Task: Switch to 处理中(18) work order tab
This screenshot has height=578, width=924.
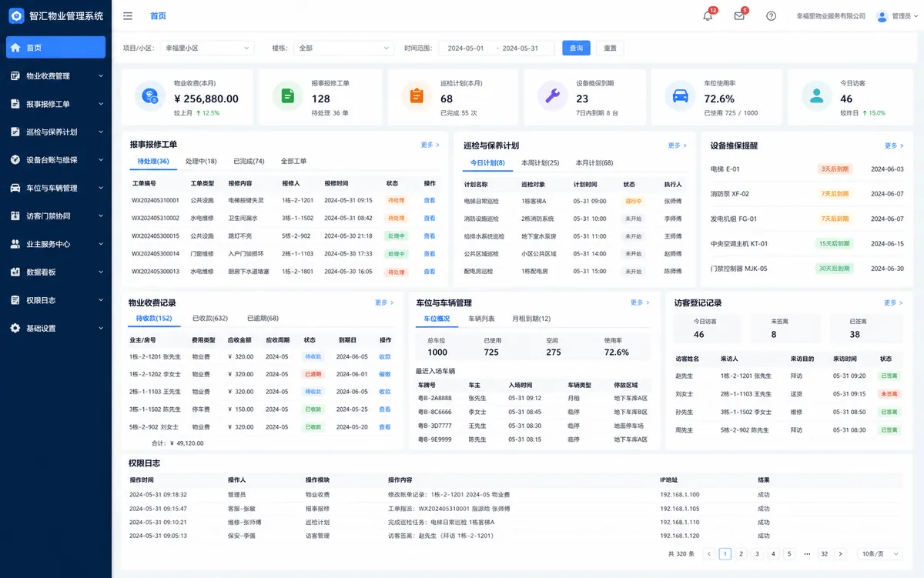Action: tap(201, 162)
